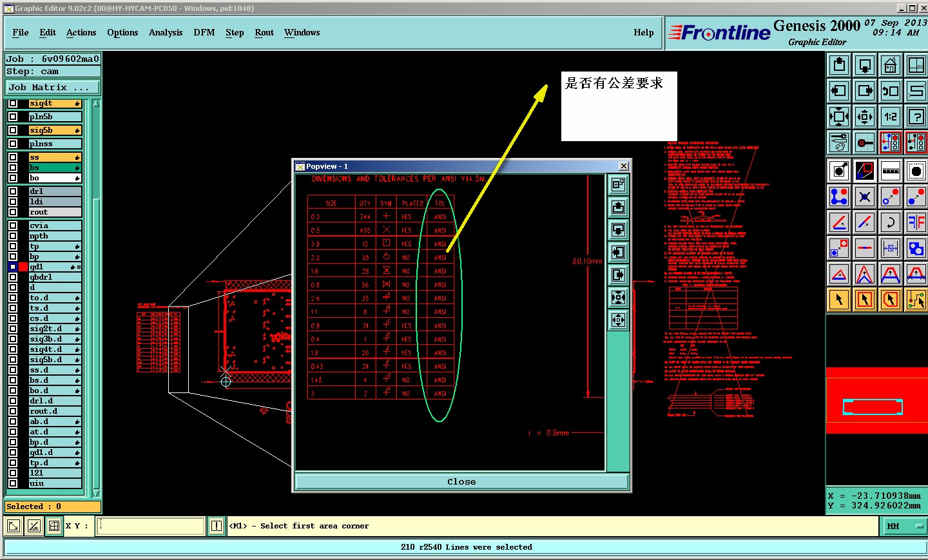The height and width of the screenshot is (560, 928).
Task: Open the Edit menu
Action: pos(48,32)
